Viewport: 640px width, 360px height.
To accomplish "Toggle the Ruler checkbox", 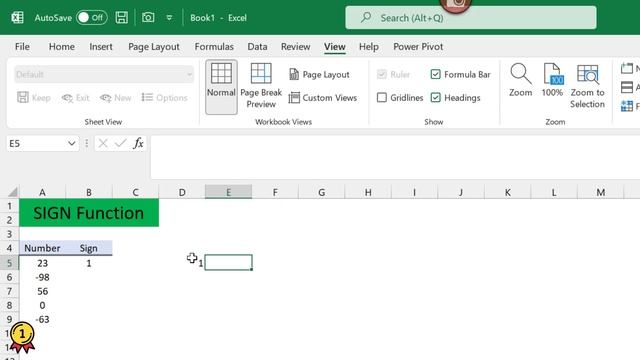I will click(x=382, y=74).
